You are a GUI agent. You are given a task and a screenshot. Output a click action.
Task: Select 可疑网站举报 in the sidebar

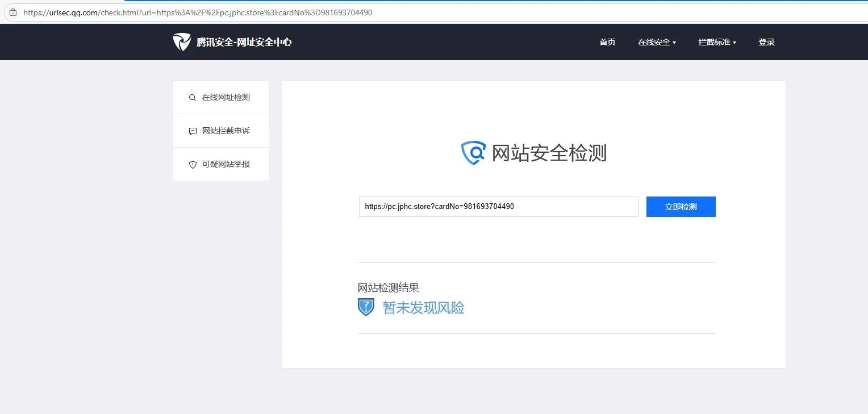point(221,164)
